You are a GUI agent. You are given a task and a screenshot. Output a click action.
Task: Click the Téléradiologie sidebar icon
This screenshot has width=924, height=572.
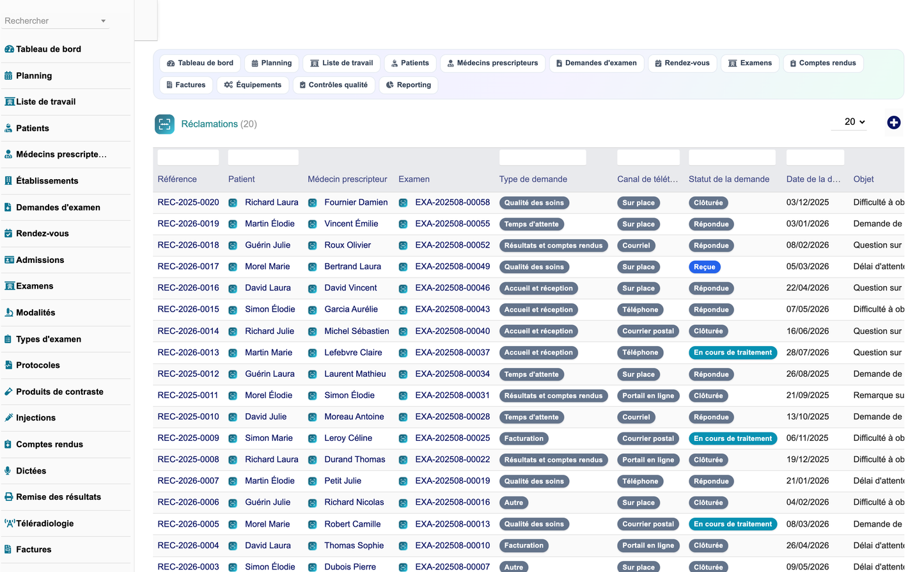tap(10, 523)
